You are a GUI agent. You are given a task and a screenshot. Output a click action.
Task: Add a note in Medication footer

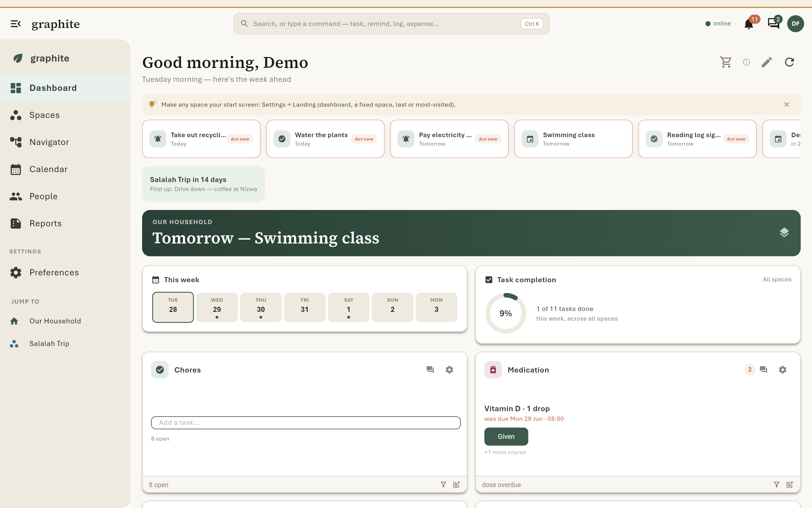(789, 485)
